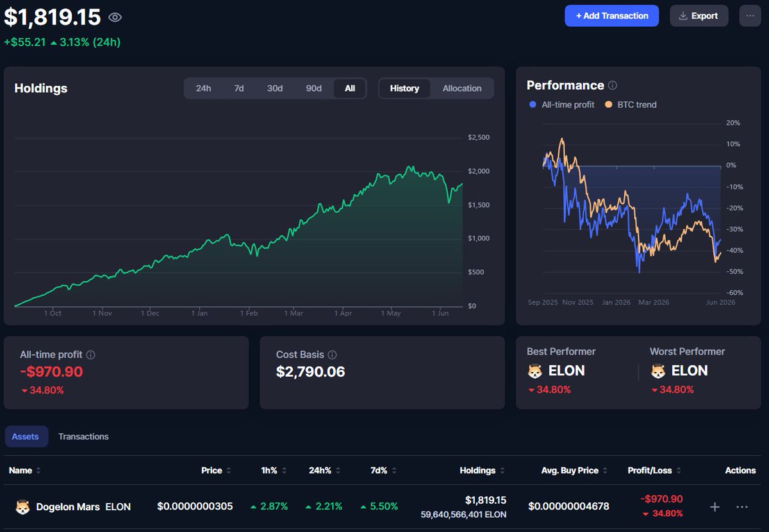
Task: Add transaction for ELON using plus icon
Action: pos(715,507)
